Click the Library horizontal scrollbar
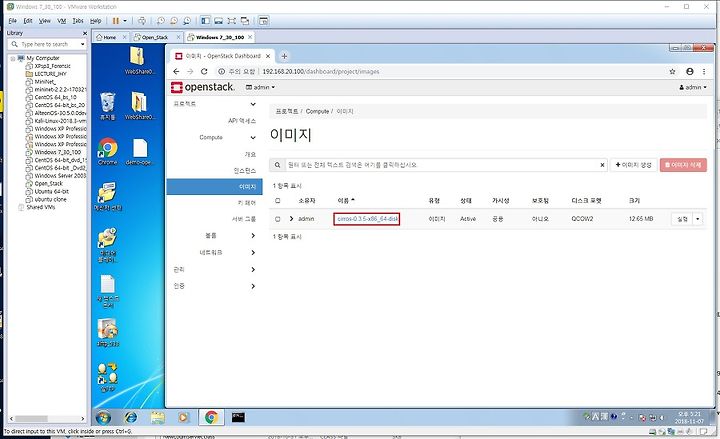 [x=32, y=419]
